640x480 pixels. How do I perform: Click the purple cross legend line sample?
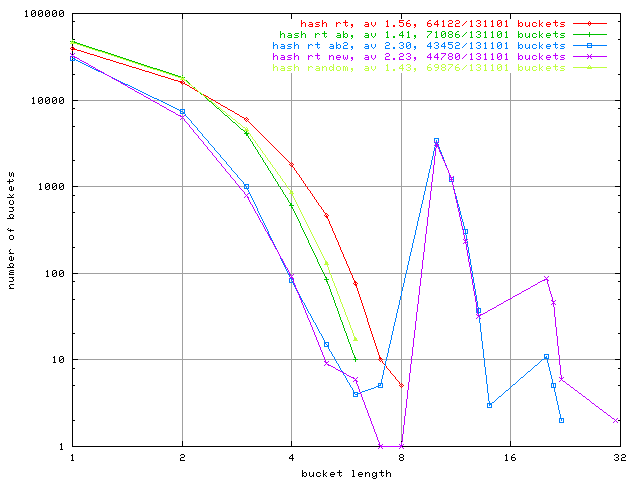pyautogui.click(x=589, y=57)
